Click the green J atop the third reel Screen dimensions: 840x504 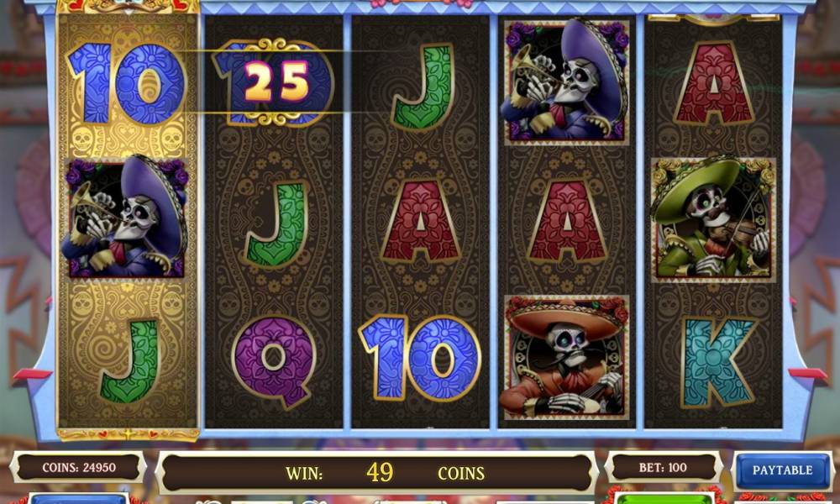pyautogui.click(x=423, y=87)
